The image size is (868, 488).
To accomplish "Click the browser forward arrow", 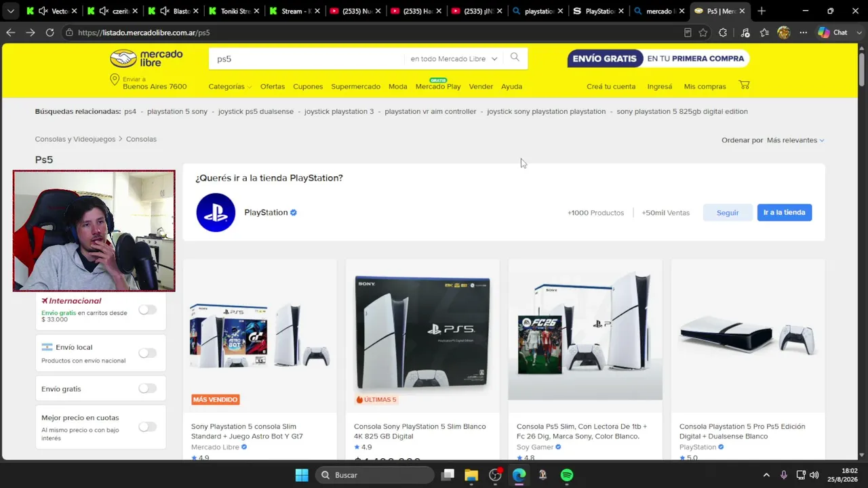I will 31,33.
